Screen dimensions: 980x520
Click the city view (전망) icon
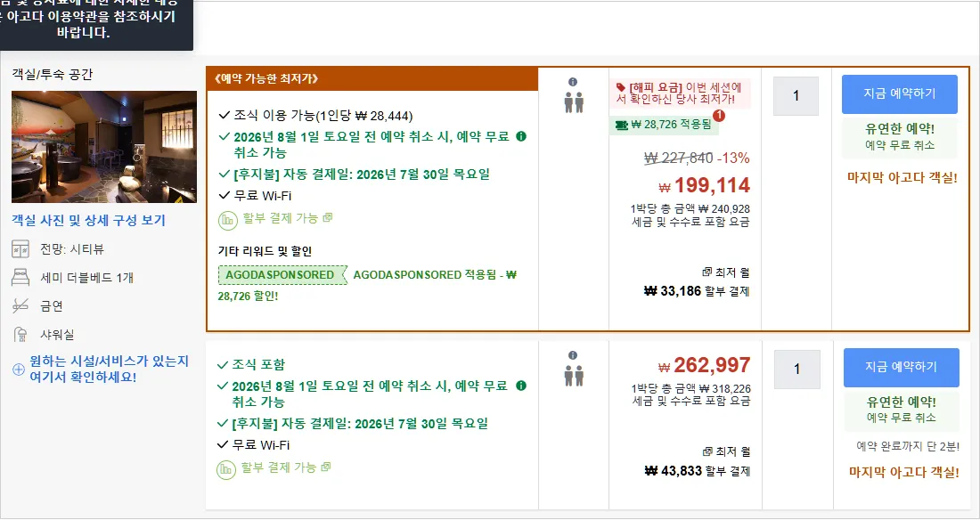click(20, 249)
